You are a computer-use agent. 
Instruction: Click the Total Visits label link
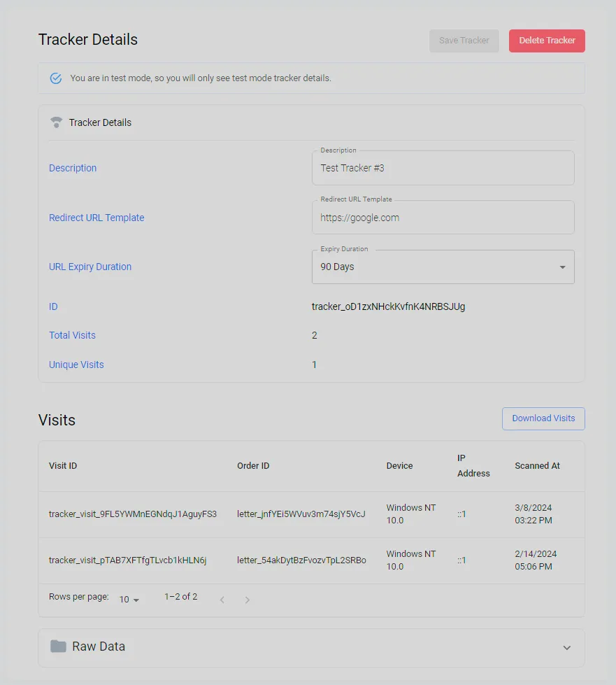(x=72, y=335)
